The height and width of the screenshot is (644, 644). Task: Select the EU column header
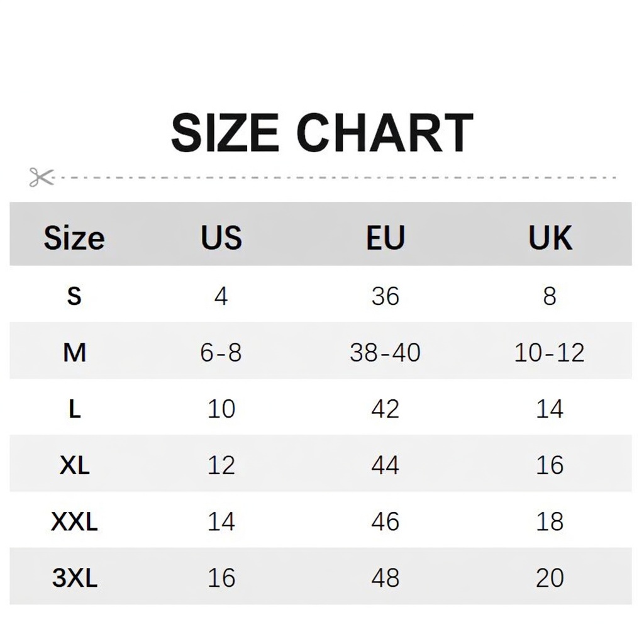pyautogui.click(x=386, y=238)
